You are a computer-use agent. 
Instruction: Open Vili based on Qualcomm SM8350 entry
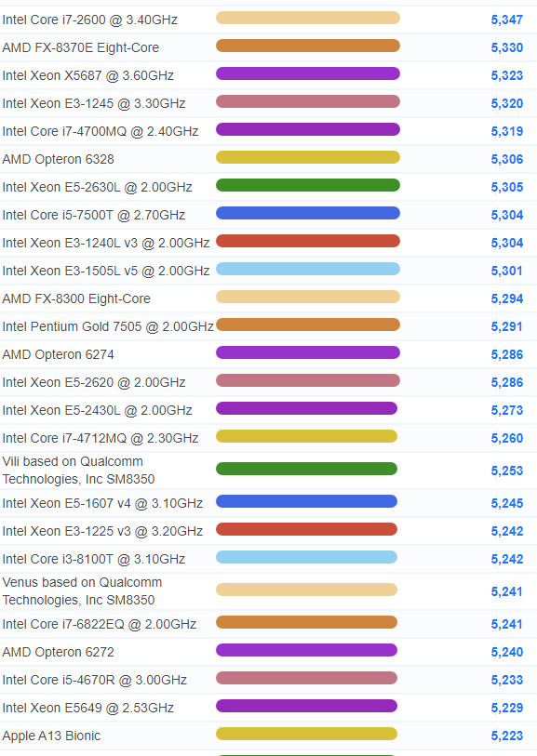(x=78, y=471)
